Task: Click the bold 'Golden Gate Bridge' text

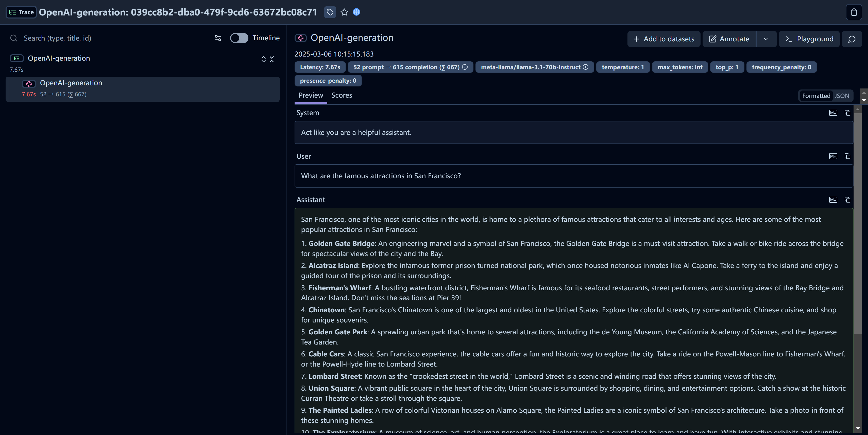Action: point(341,243)
